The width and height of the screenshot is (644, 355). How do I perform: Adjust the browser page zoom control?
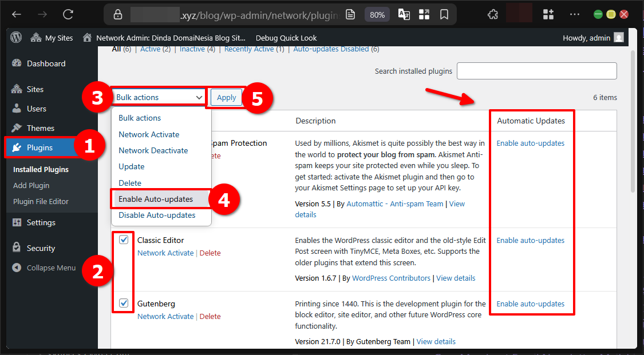[377, 14]
